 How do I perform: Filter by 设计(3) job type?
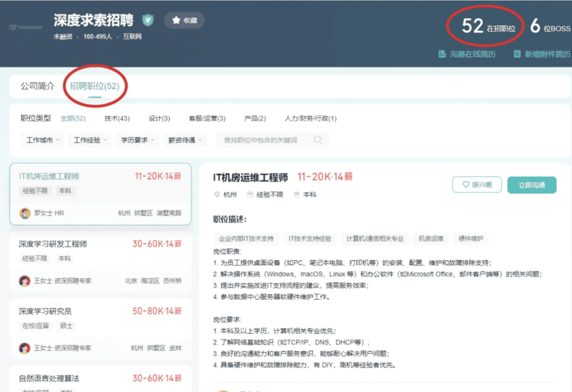pos(159,118)
